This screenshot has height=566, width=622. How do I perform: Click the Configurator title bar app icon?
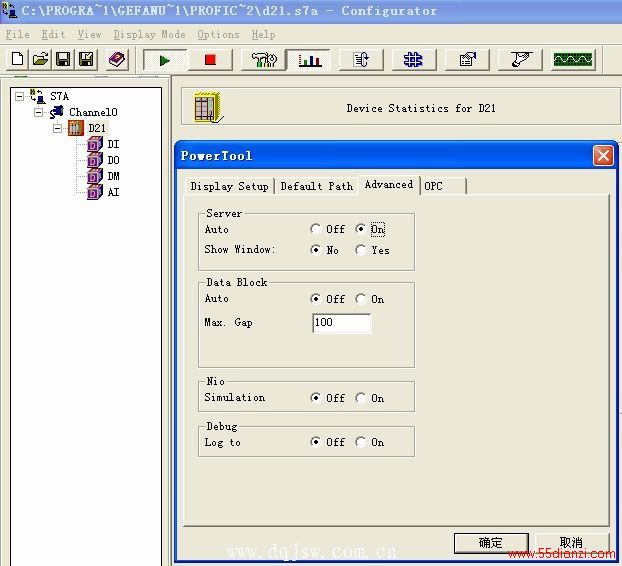point(10,11)
